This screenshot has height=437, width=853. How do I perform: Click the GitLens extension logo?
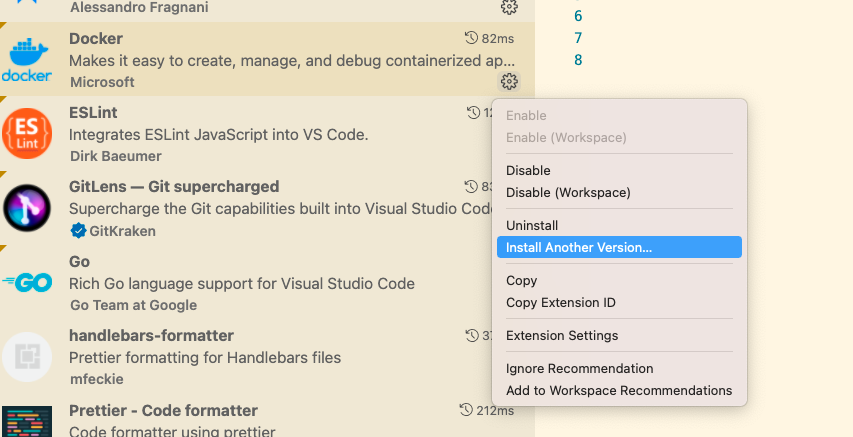(x=27, y=208)
